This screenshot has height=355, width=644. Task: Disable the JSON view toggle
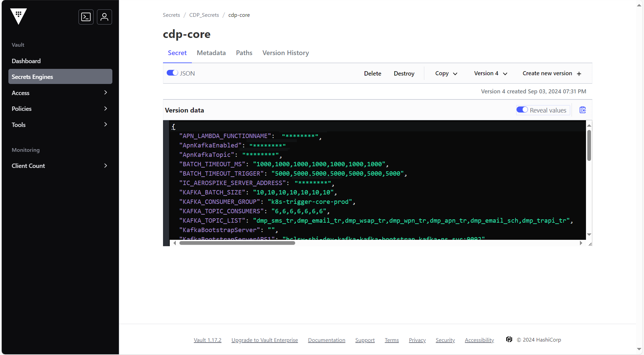click(172, 73)
